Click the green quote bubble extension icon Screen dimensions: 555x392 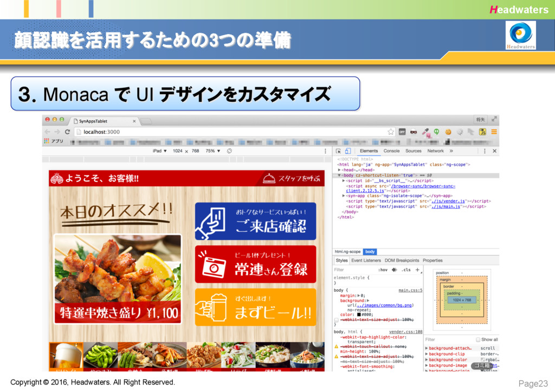436,132
